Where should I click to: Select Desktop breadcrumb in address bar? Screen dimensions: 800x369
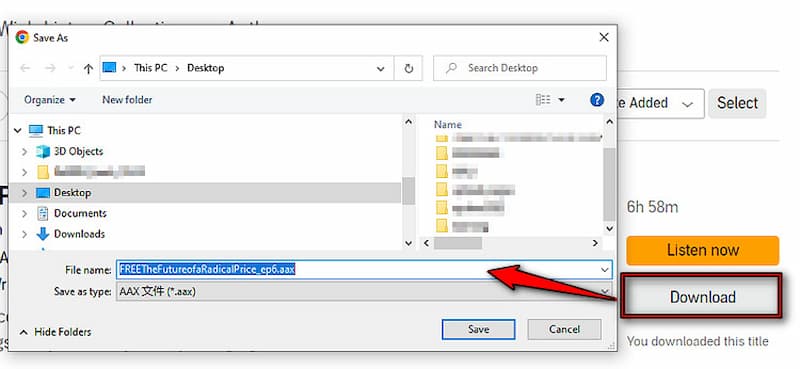point(206,68)
